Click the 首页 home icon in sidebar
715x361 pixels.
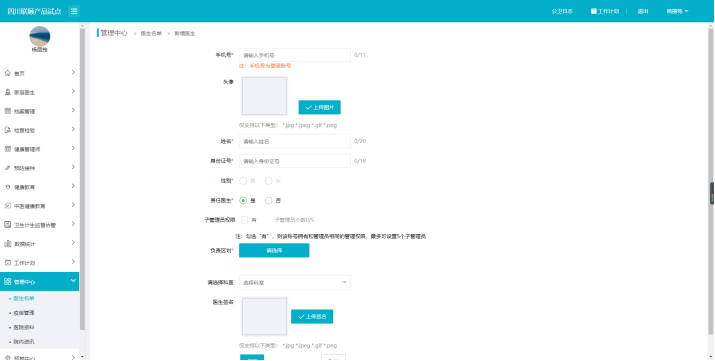pyautogui.click(x=7, y=73)
